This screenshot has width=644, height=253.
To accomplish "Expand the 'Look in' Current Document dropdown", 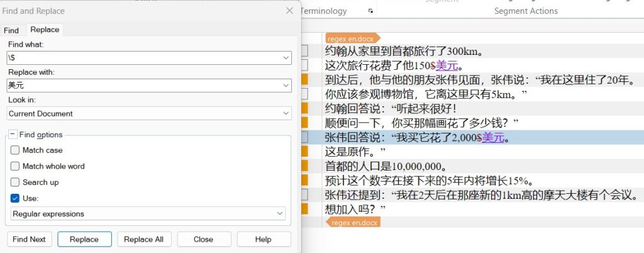I will tap(286, 114).
